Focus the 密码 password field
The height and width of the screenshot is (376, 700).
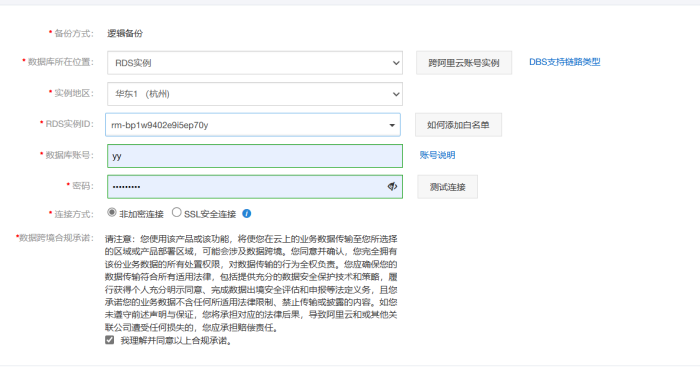click(255, 187)
